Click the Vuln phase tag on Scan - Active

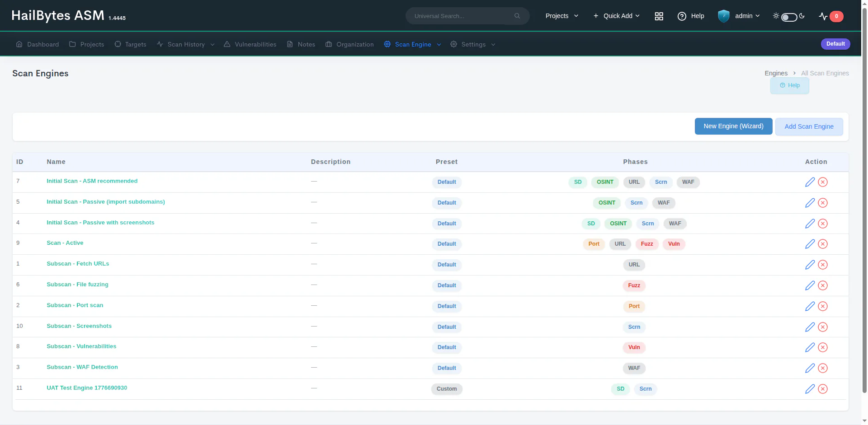(674, 244)
